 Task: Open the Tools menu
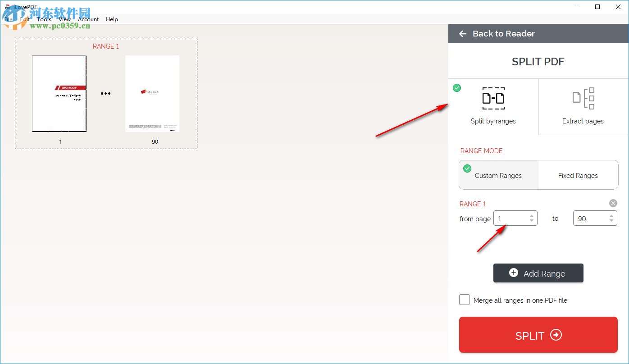44,19
